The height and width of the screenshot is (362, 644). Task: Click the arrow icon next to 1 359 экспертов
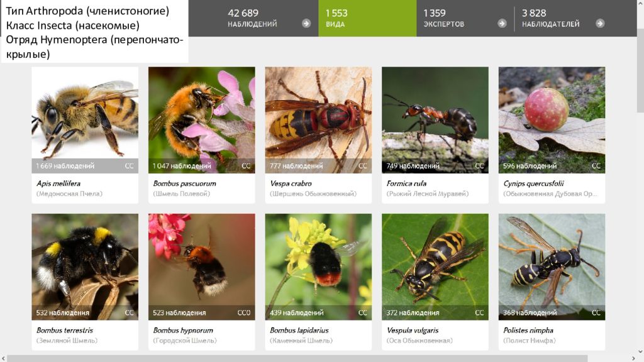[x=502, y=23]
